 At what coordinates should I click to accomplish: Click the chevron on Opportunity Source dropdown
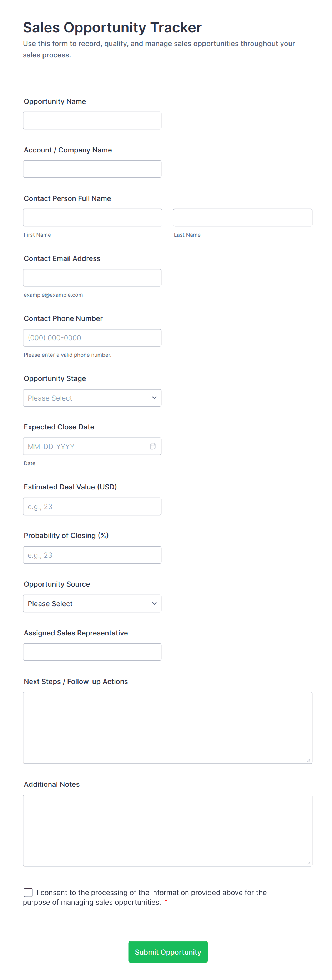[x=154, y=603]
